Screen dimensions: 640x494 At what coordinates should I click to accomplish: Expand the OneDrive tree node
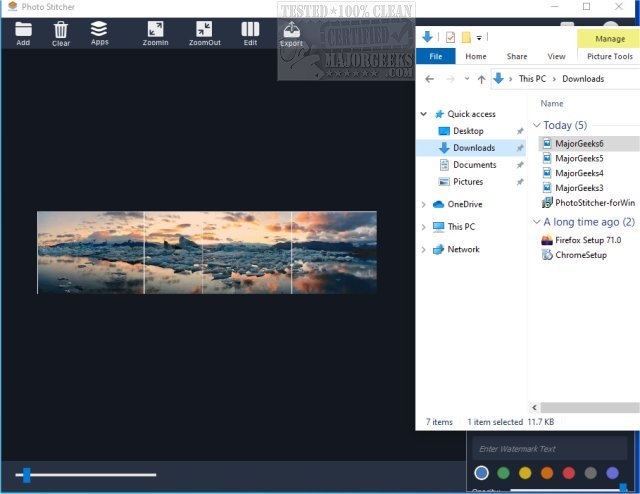click(x=424, y=204)
